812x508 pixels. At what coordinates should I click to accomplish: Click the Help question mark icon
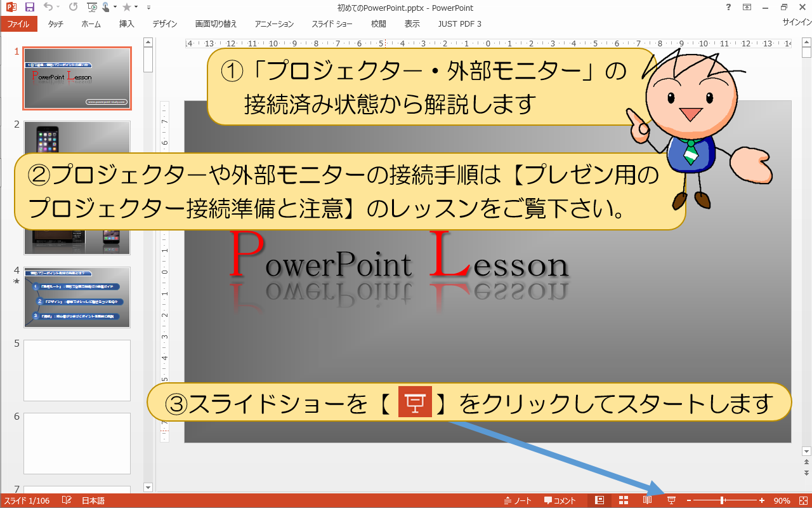[727, 8]
